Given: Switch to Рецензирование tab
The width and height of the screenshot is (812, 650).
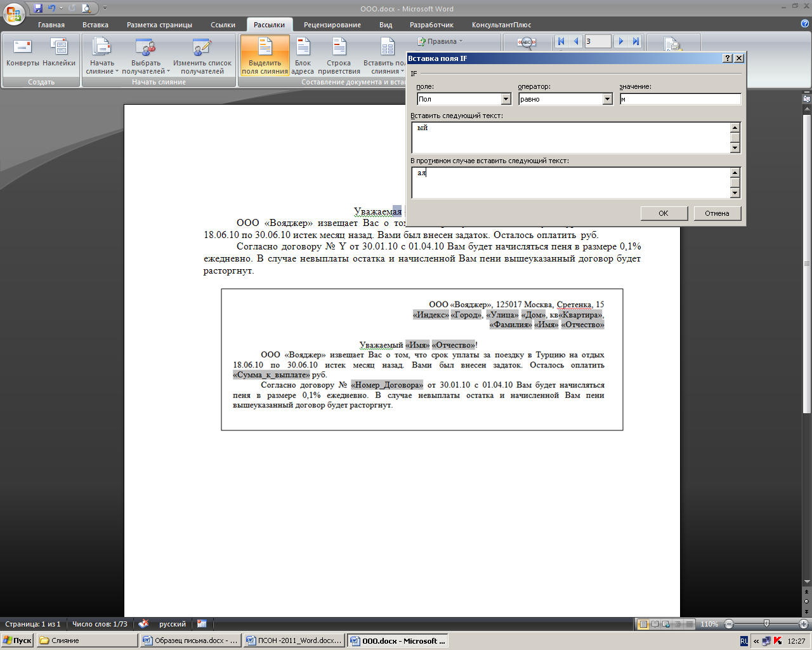Looking at the screenshot, I should pyautogui.click(x=332, y=25).
